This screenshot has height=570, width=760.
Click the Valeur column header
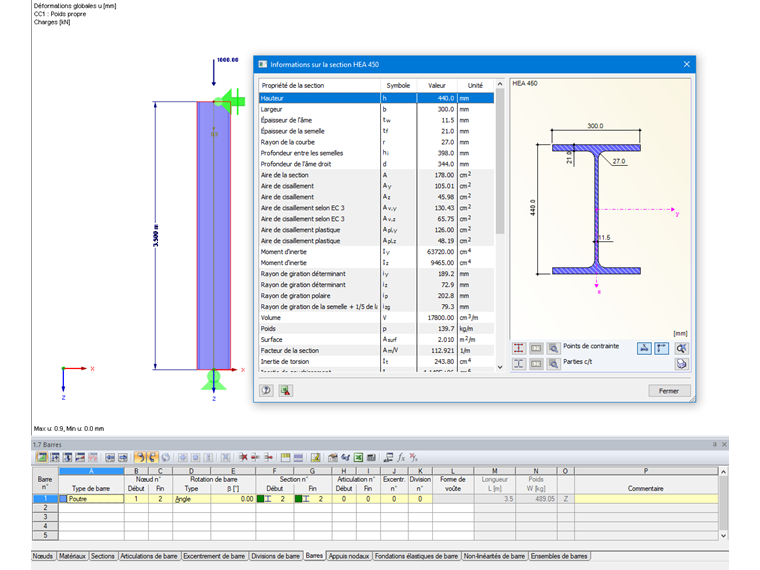[437, 85]
